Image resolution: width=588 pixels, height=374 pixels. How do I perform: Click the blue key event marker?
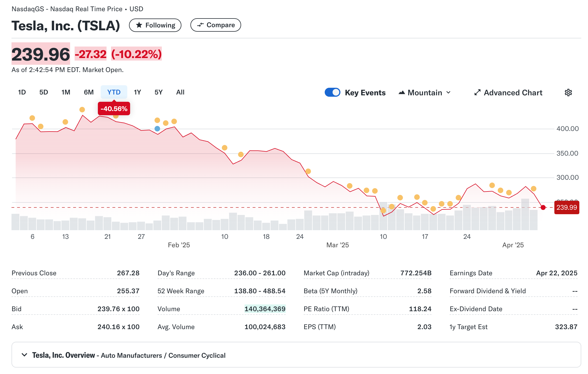pyautogui.click(x=157, y=129)
